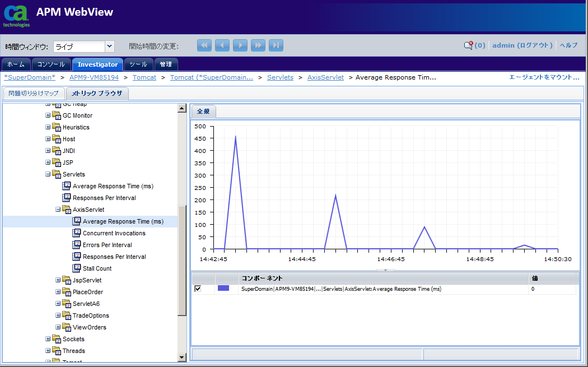Click the step back playback button
This screenshot has width=588, height=367.
pos(222,45)
